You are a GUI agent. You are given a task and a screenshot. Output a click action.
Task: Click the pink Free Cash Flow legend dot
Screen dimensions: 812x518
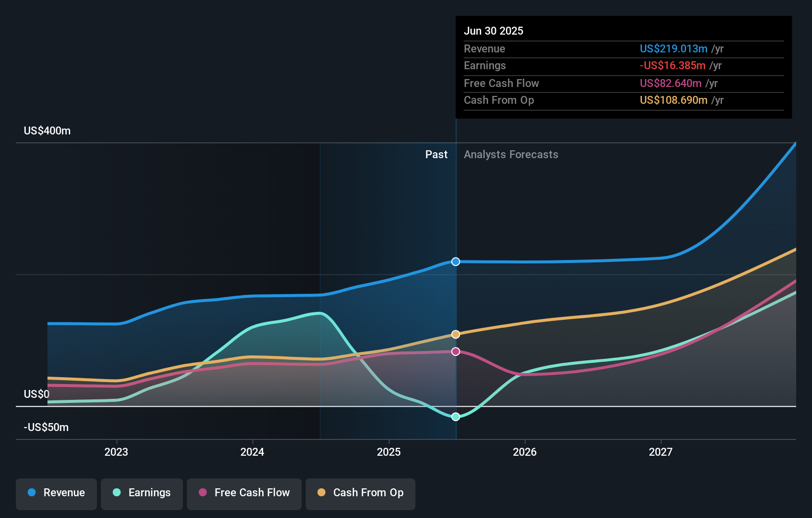click(x=203, y=493)
